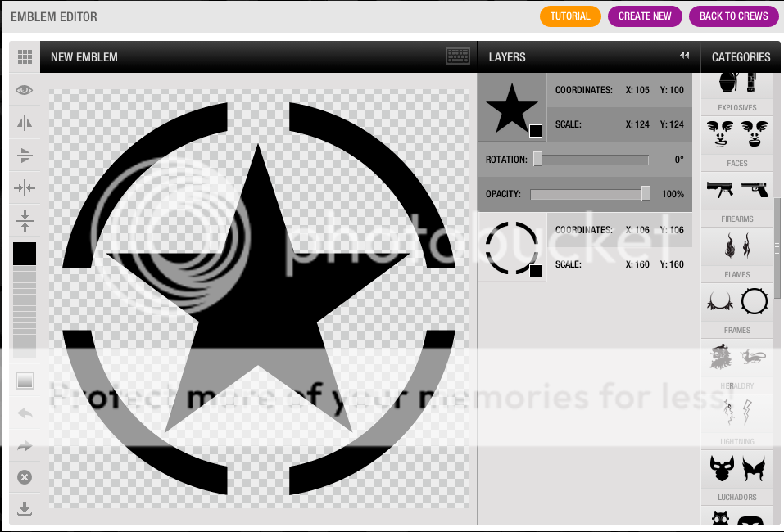Click the redo arrow icon
This screenshot has height=532, width=784.
coord(25,445)
